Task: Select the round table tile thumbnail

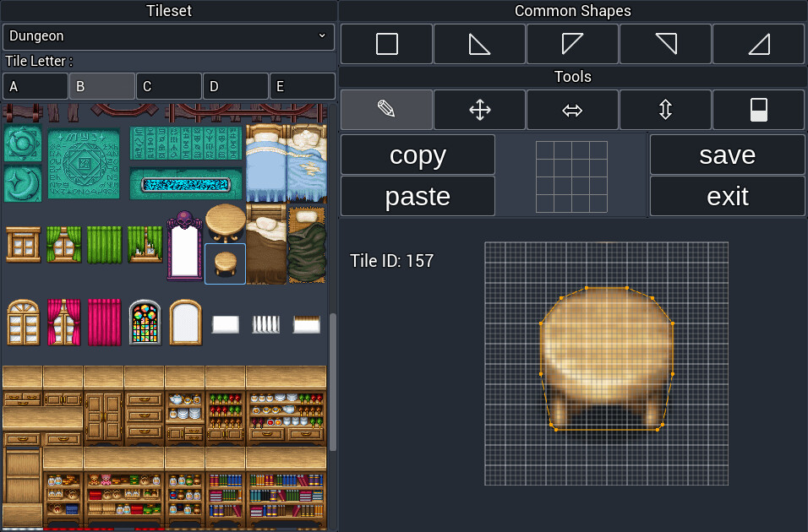Action: coord(225,263)
